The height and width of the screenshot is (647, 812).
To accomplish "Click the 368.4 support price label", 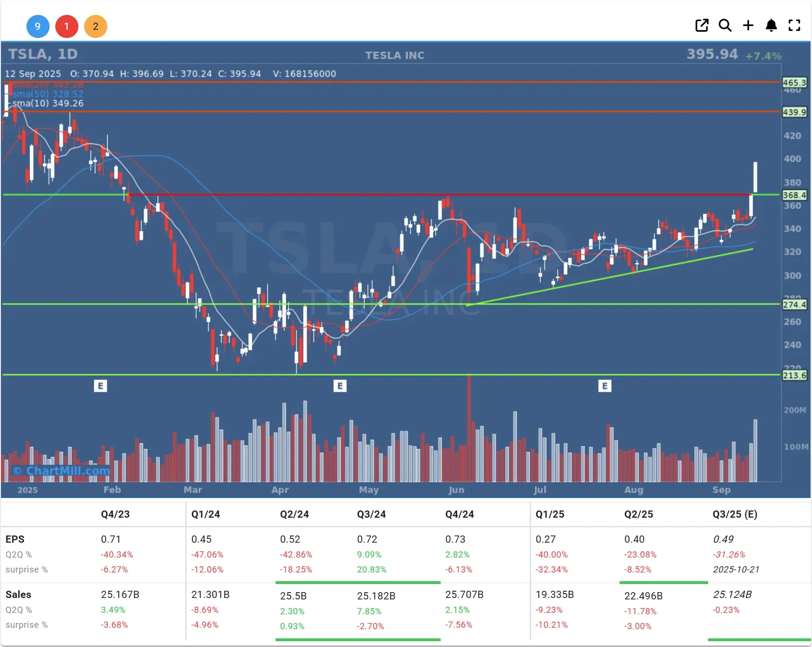I will click(794, 195).
